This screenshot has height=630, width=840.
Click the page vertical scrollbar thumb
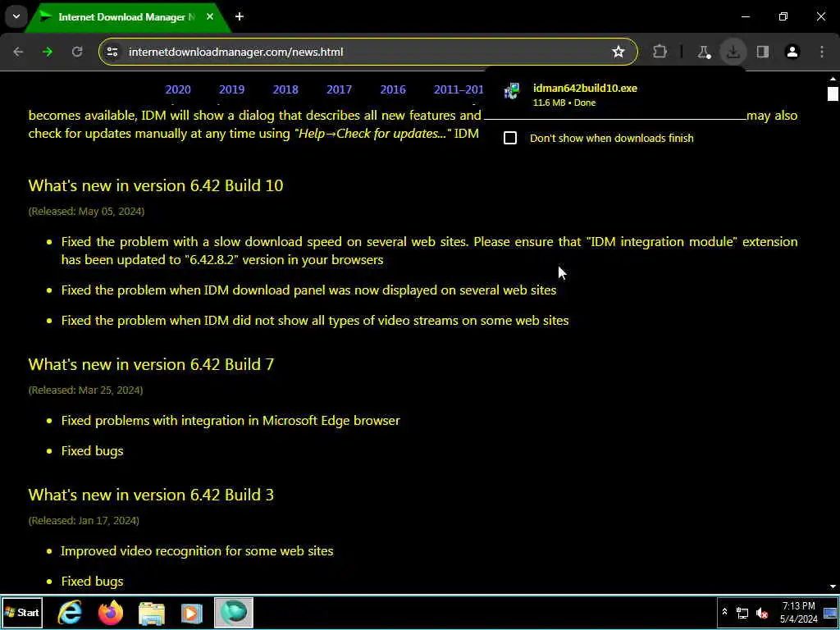pyautogui.click(x=832, y=94)
